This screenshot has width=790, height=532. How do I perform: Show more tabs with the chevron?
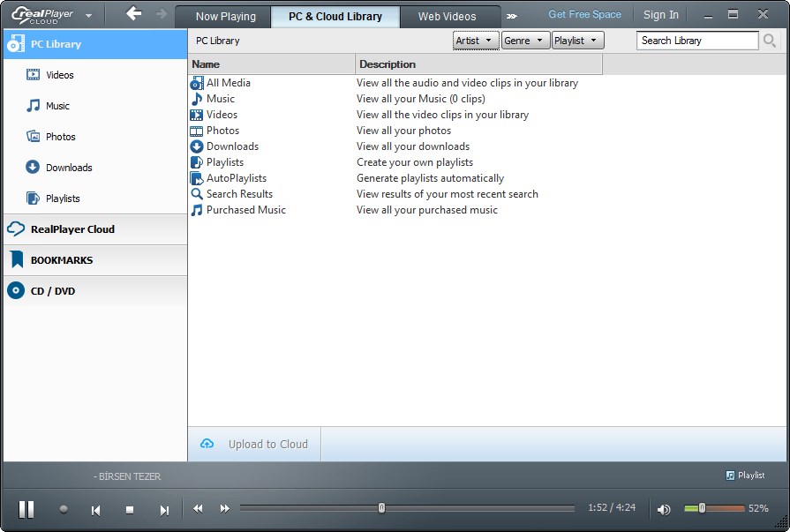coord(512,16)
